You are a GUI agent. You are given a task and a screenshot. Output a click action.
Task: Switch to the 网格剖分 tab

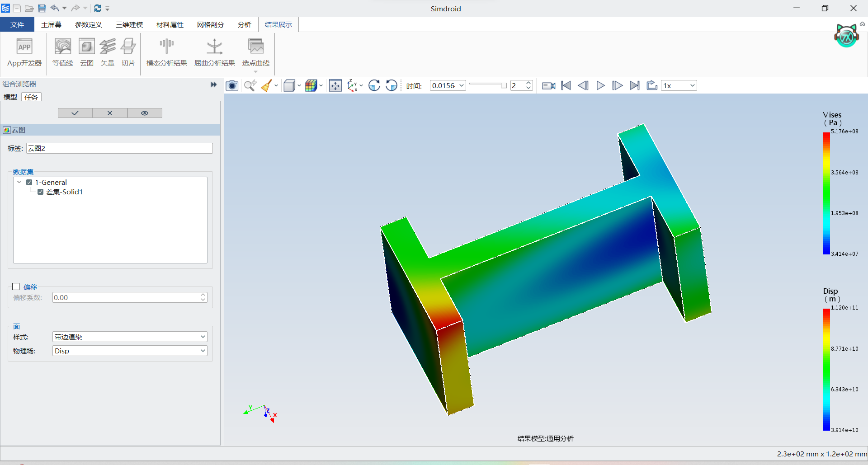(x=211, y=24)
